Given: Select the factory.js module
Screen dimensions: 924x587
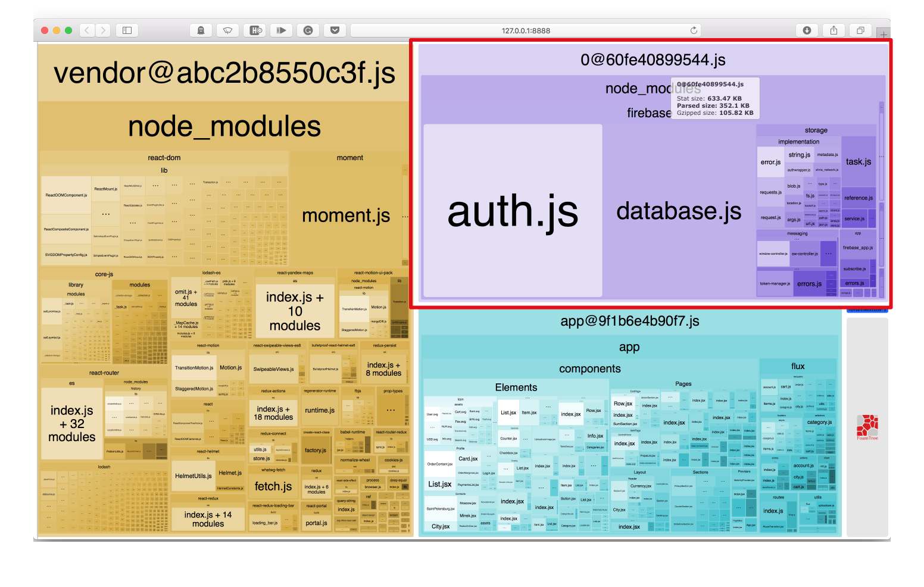Looking at the screenshot, I should pyautogui.click(x=316, y=450).
